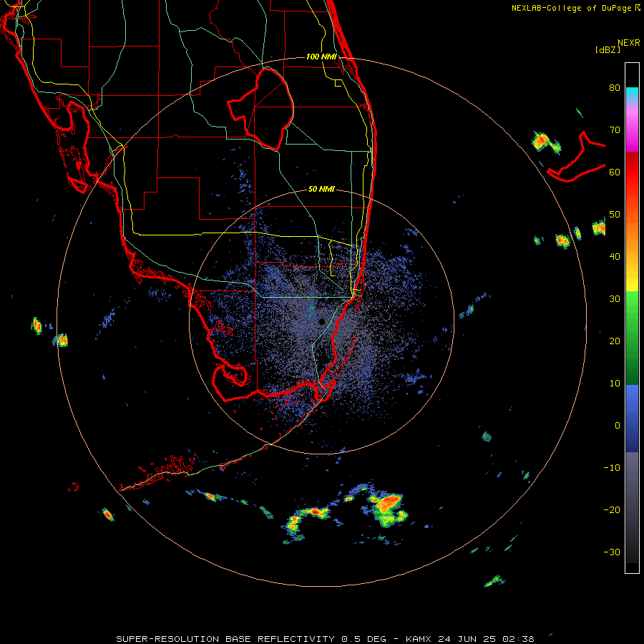Click the green band of the color scale
This screenshot has width=644, height=644.
tap(632, 338)
